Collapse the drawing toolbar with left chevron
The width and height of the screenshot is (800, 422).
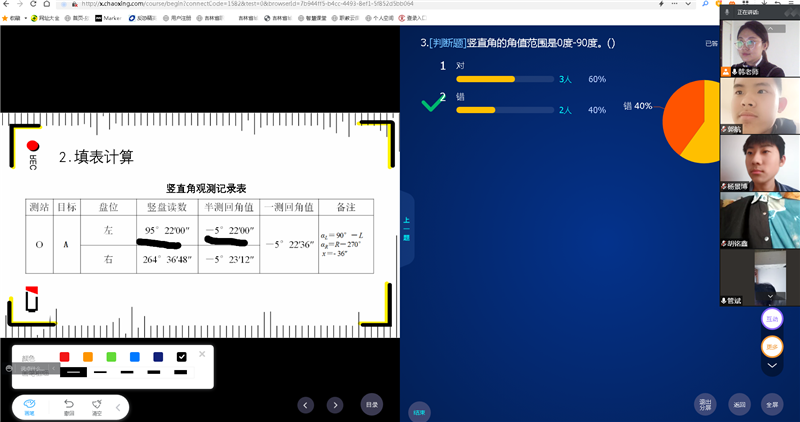(x=118, y=407)
